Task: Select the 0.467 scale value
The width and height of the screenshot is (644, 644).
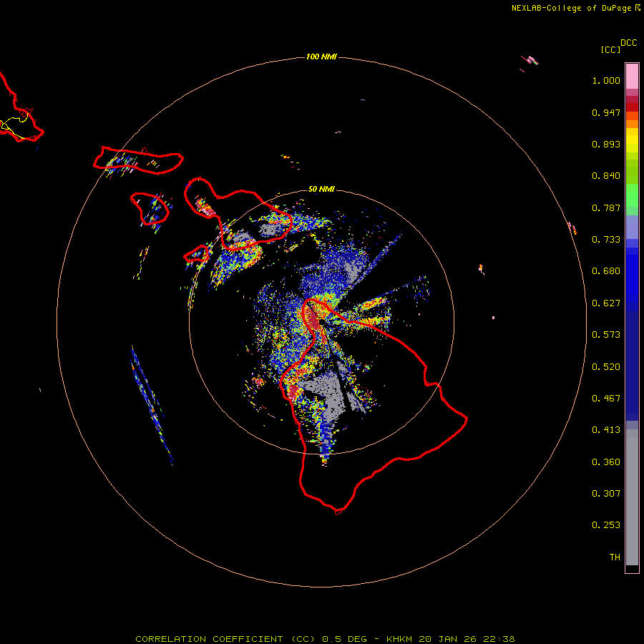Action: [x=606, y=399]
